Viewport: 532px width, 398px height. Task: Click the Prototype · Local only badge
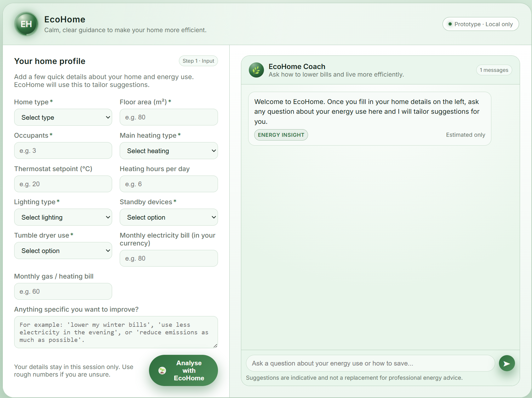click(x=480, y=24)
